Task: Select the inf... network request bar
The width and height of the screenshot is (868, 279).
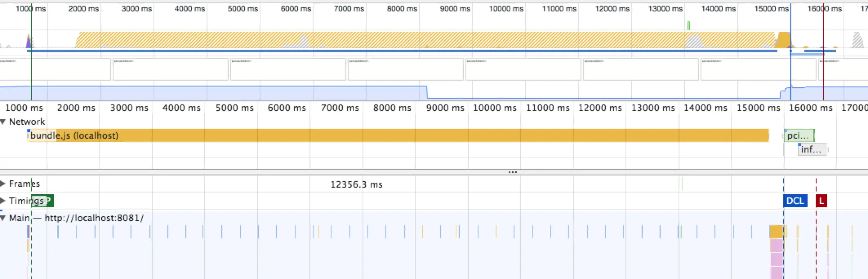Action: (812, 149)
